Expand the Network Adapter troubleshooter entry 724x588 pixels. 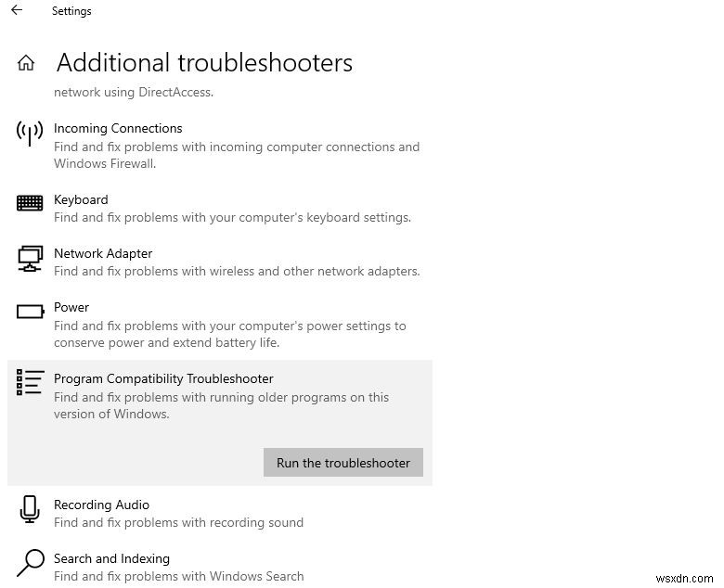click(103, 254)
